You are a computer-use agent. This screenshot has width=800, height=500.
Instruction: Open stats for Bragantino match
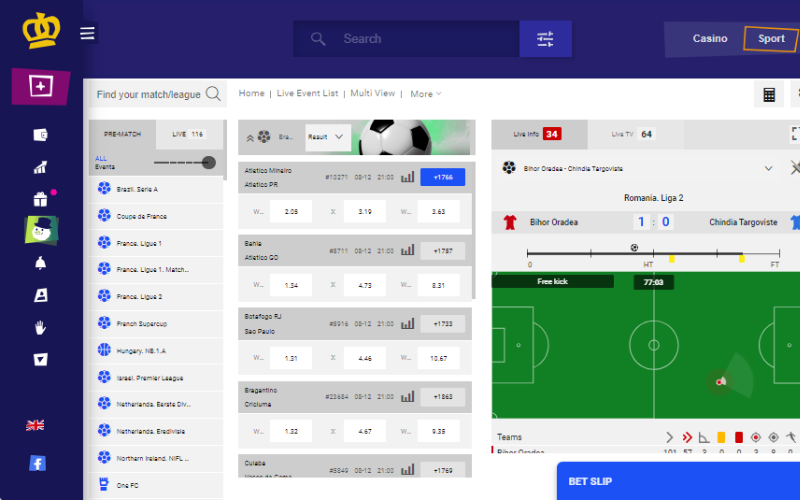point(407,396)
